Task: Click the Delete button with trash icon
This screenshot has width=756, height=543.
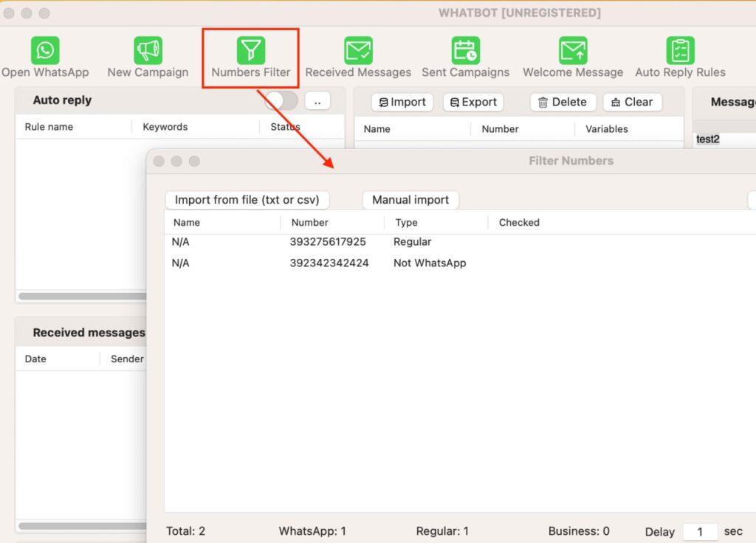Action: (x=563, y=102)
